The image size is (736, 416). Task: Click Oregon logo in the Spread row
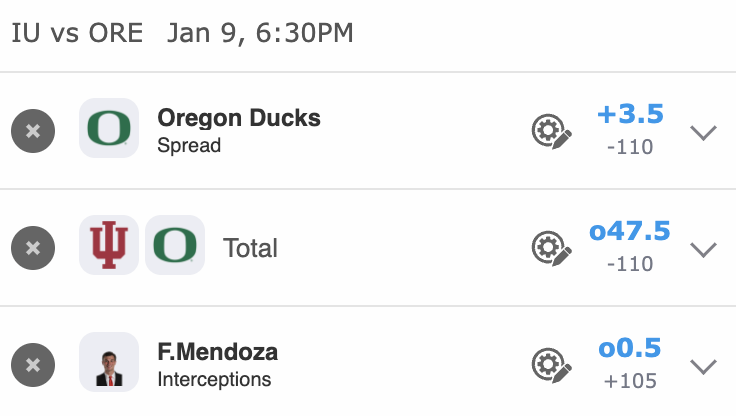point(109,128)
